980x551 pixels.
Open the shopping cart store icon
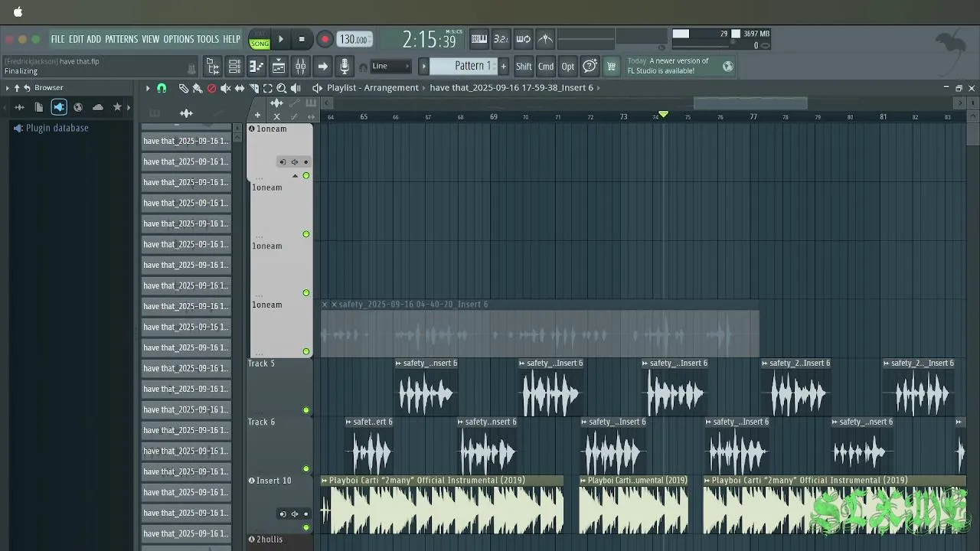click(x=611, y=67)
